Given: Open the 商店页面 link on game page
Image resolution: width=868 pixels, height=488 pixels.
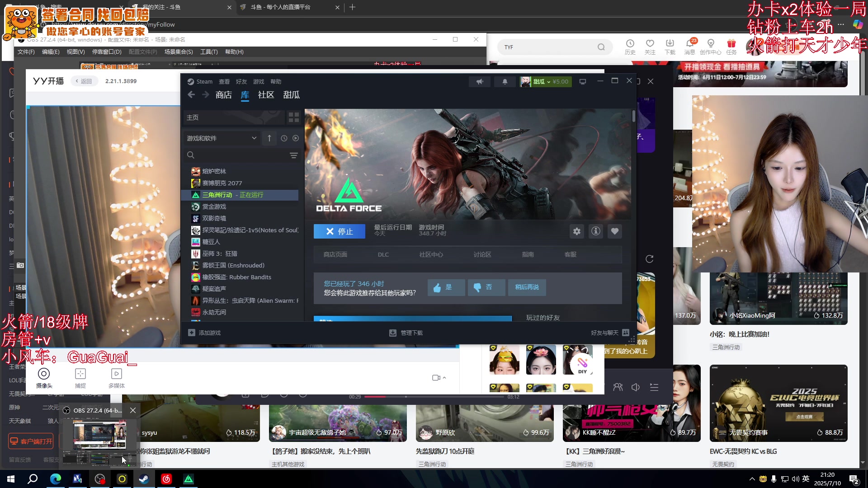Looking at the screenshot, I should click(x=335, y=255).
